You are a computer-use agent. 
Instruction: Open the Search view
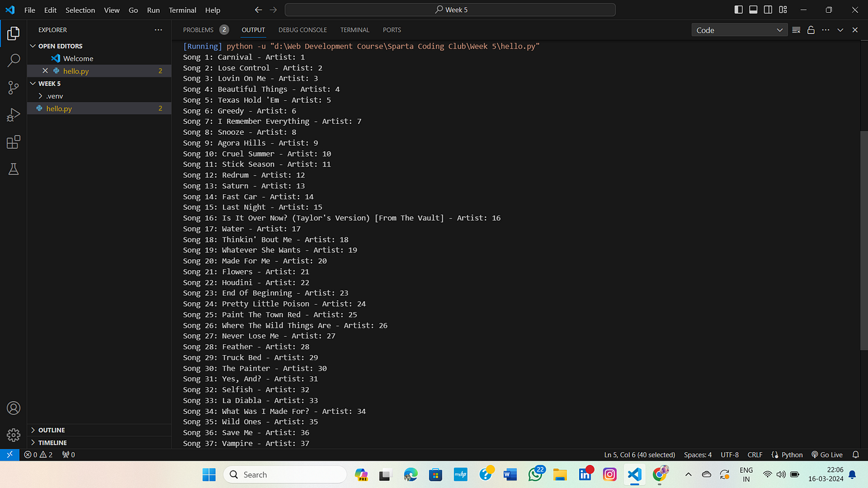(x=13, y=61)
